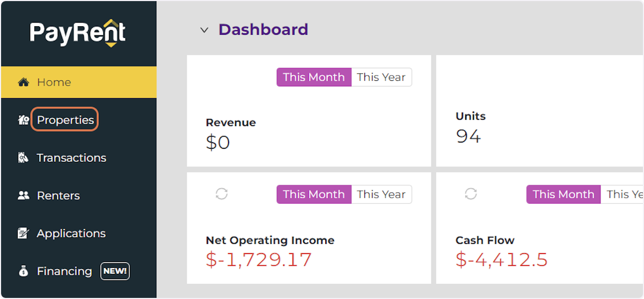
Task: Click the Transactions money icon
Action: point(23,158)
